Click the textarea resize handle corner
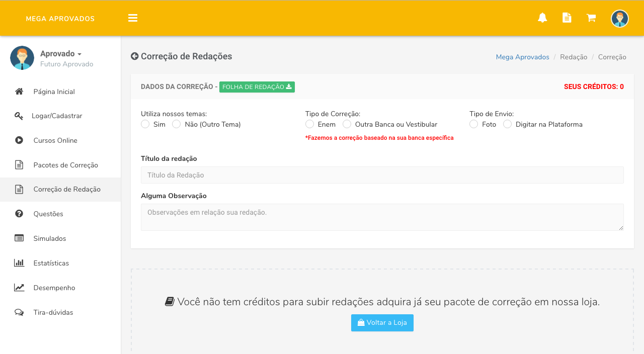Image resolution: width=644 pixels, height=354 pixels. (621, 228)
